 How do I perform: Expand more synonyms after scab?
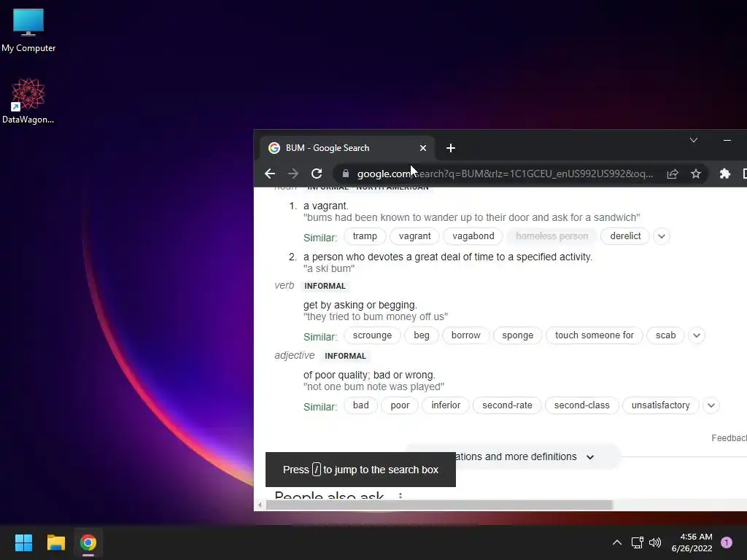pyautogui.click(x=697, y=335)
